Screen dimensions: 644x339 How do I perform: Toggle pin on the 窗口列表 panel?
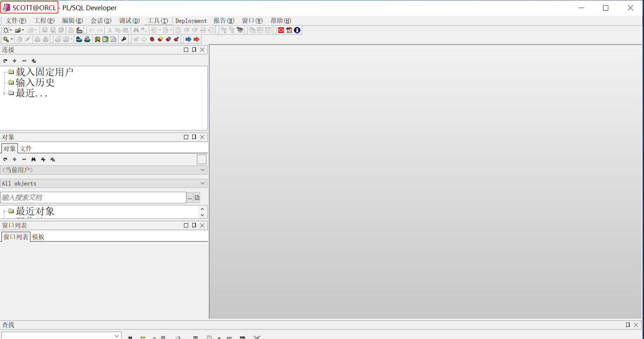(x=194, y=225)
